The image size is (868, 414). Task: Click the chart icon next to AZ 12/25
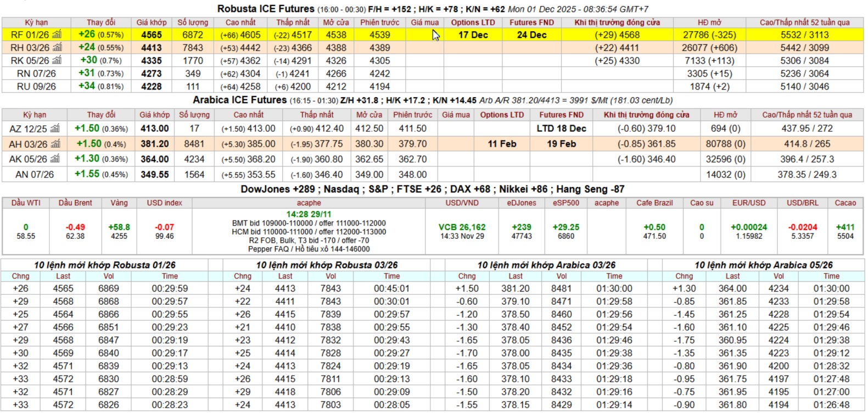tap(55, 128)
